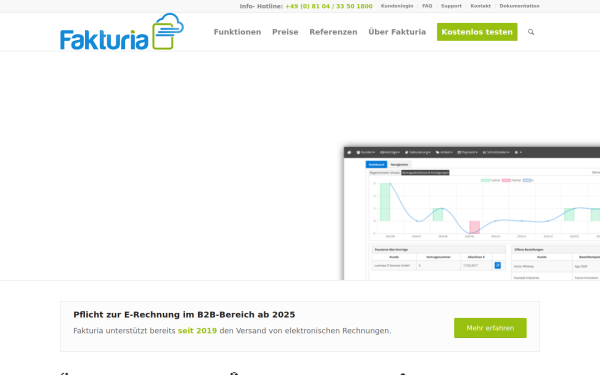
Task: Expand gear settings dropdown in dashboard preview
Action: tap(518, 152)
